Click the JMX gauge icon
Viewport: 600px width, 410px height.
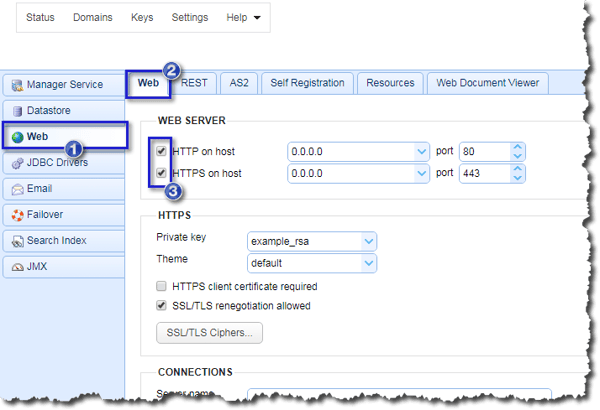[x=17, y=267]
